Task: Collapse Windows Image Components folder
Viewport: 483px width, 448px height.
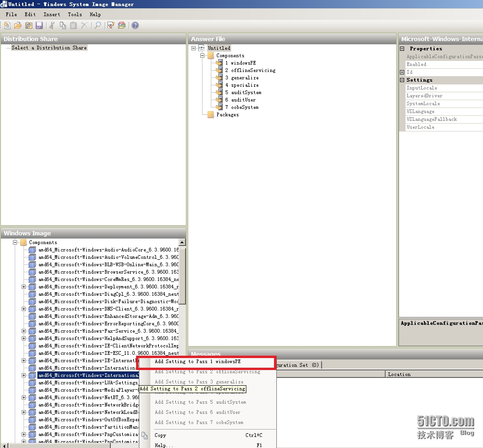Action: [15, 243]
